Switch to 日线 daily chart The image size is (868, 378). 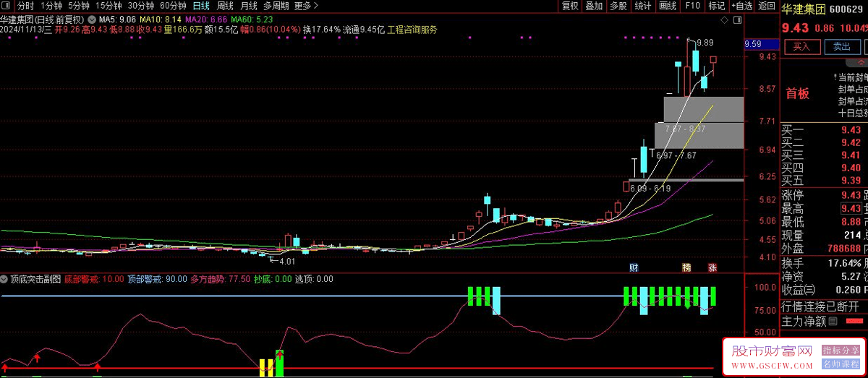coord(200,6)
